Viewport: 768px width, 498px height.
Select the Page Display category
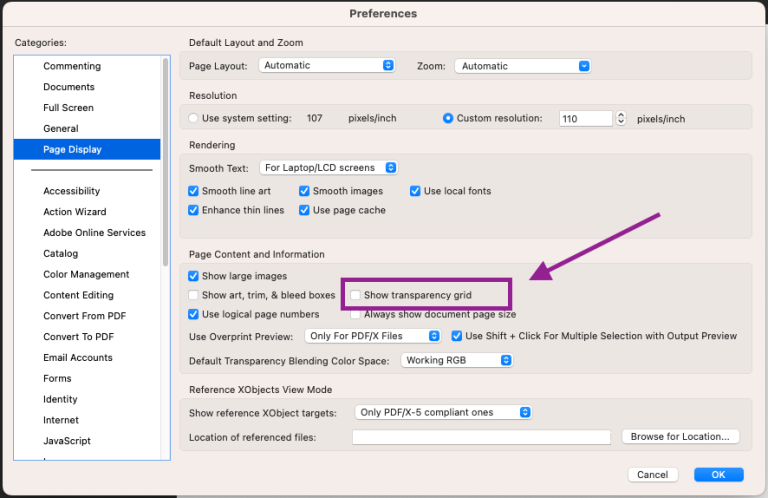coord(87,149)
